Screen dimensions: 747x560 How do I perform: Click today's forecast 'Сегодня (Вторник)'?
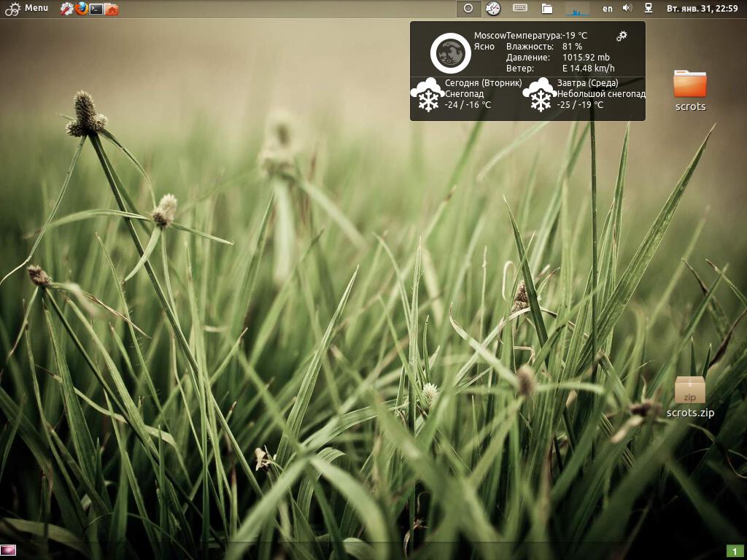[x=483, y=83]
